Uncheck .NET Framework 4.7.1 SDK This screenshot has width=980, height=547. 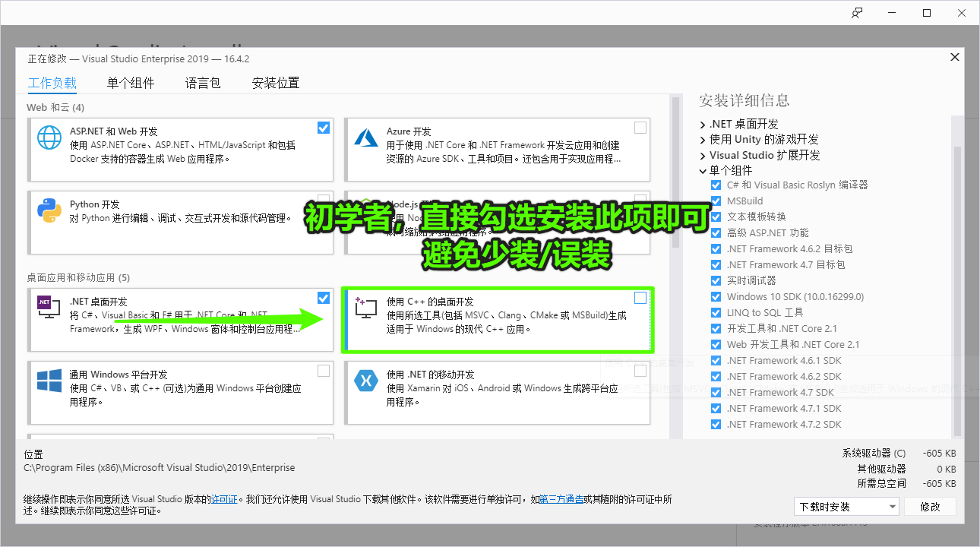coord(716,409)
